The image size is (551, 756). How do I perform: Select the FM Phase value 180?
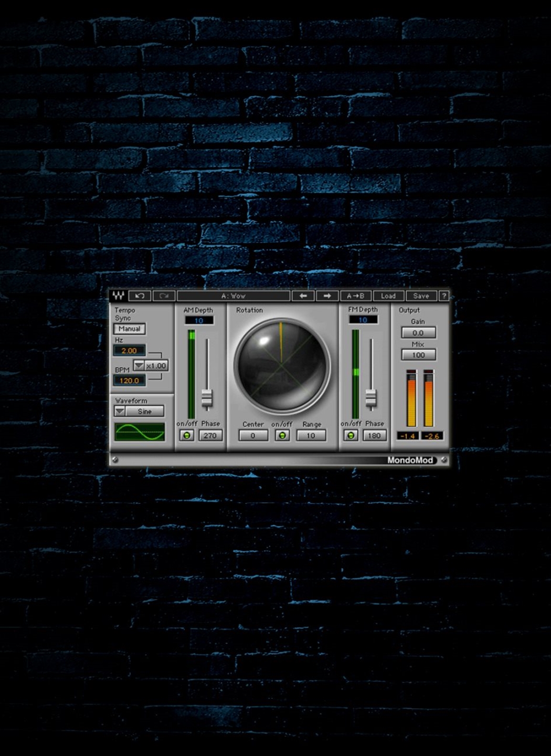click(374, 435)
